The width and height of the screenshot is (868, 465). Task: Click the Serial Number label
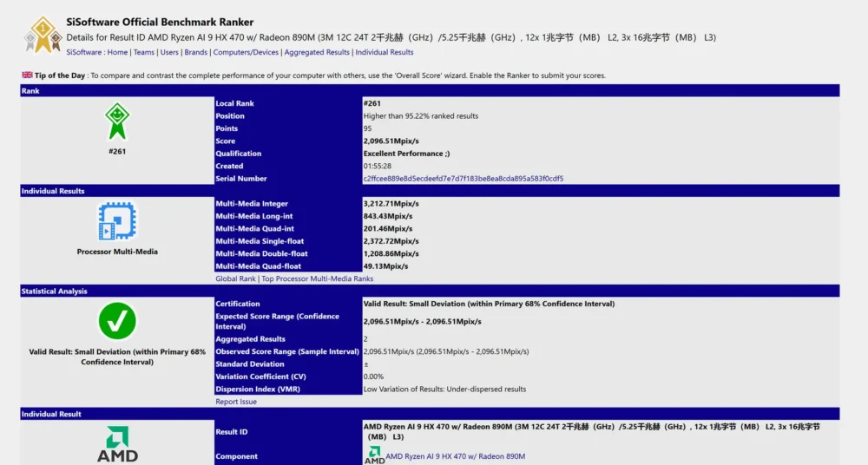(x=240, y=178)
